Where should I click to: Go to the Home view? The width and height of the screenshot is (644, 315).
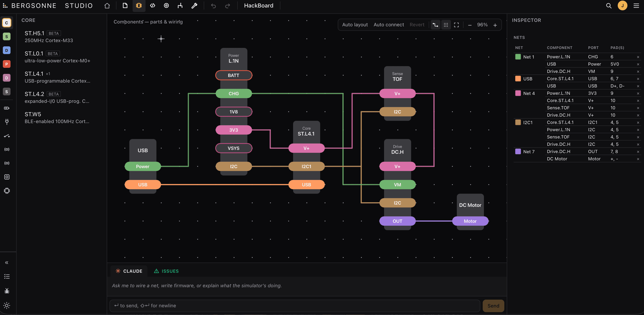pyautogui.click(x=107, y=5)
